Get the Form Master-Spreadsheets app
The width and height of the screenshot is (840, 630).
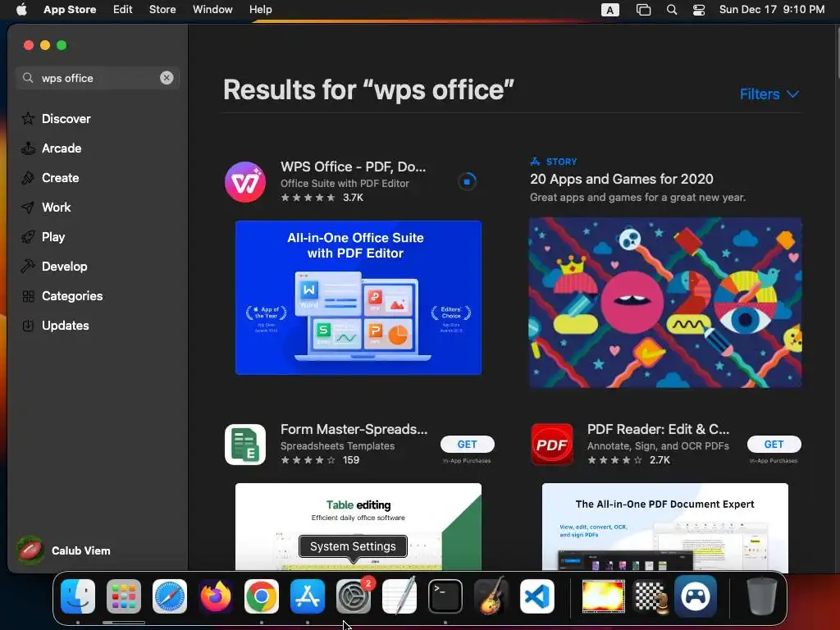pos(467,444)
